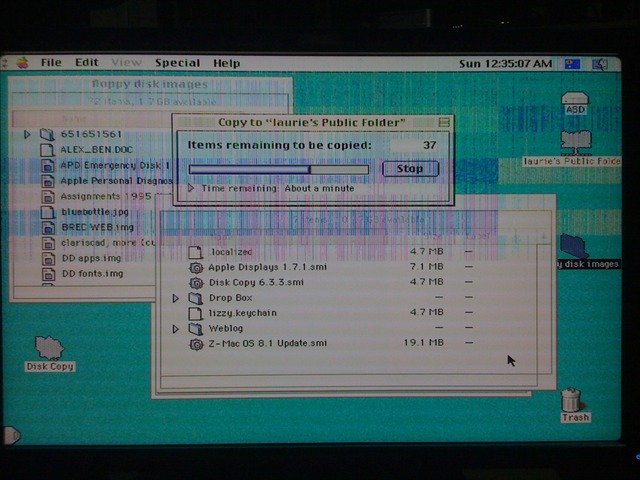
Task: Expand the Drop Box folder triangle
Action: (176, 298)
